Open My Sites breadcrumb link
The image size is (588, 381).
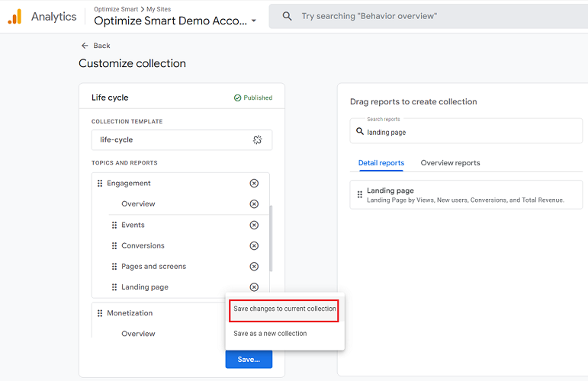coord(159,9)
